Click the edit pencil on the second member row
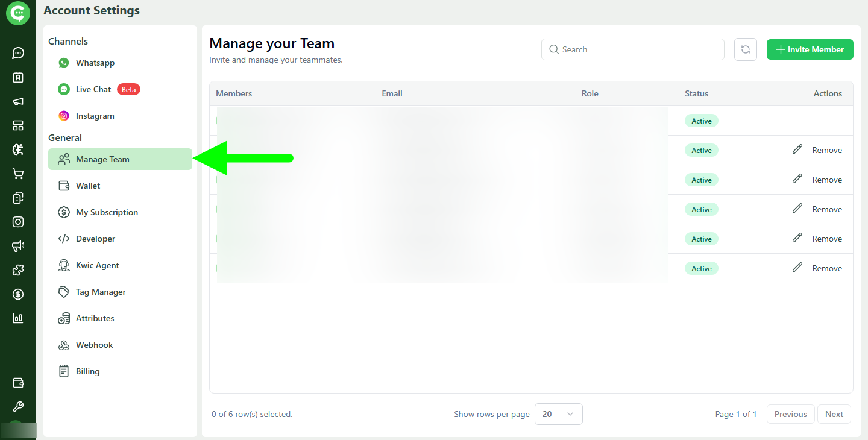This screenshot has height=440, width=868. (x=797, y=149)
